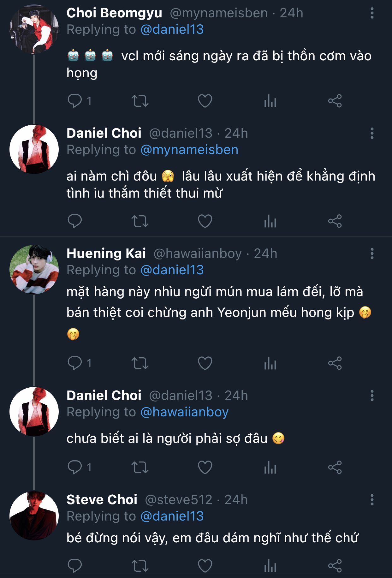This screenshot has height=578, width=392.
Task: Open Daniel Choi's avatar replying to @mynameisben
Action: coord(34,149)
